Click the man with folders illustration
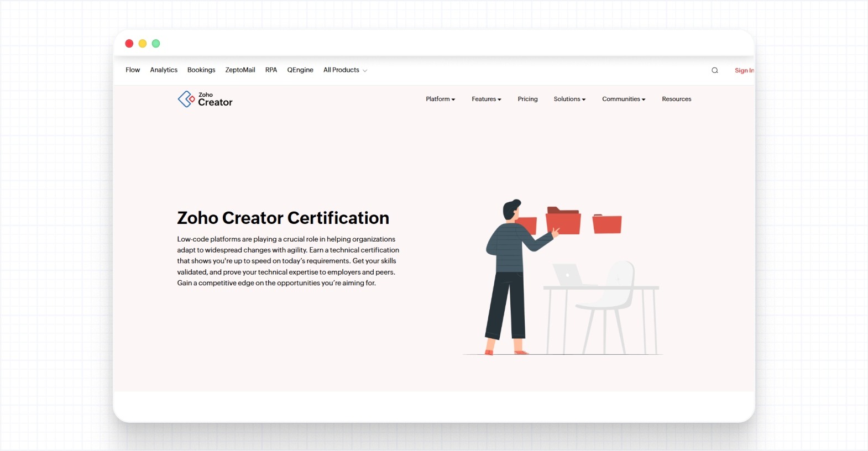The width and height of the screenshot is (868, 451). click(x=562, y=277)
